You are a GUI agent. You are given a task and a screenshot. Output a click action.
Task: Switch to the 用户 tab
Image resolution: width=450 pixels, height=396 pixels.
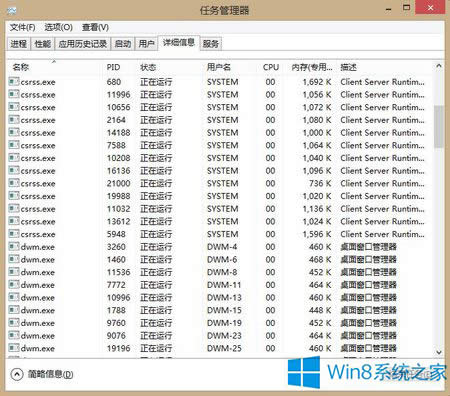pyautogui.click(x=146, y=44)
